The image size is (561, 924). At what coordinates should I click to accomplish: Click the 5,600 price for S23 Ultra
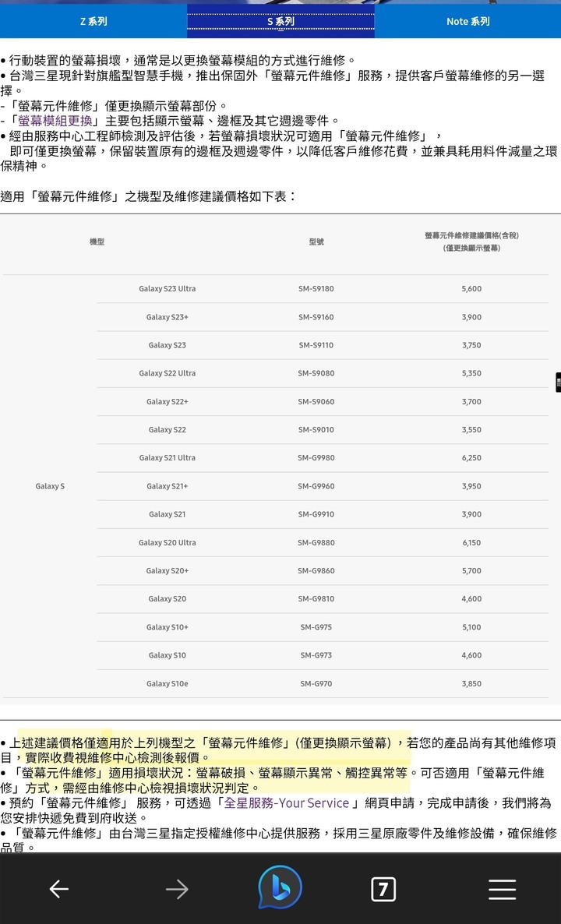(x=471, y=289)
